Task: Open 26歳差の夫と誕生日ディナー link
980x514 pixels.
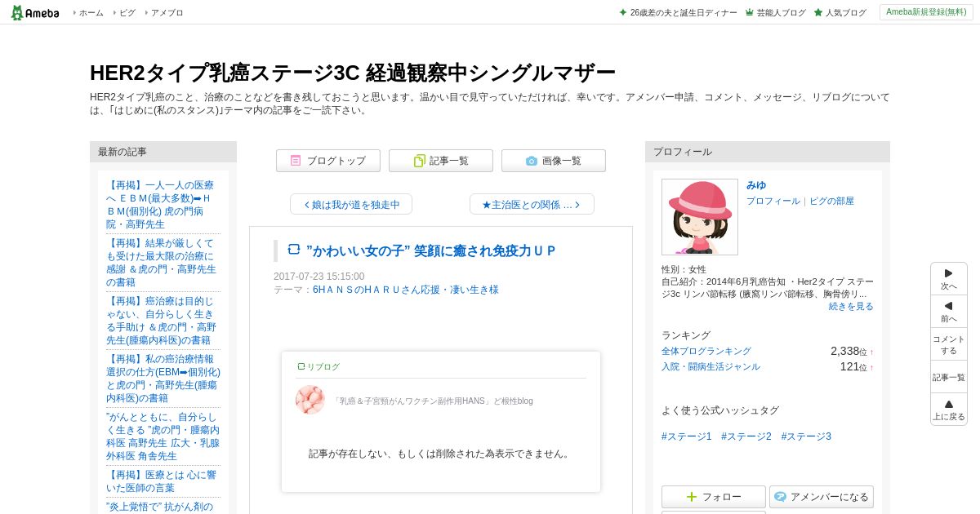Action: point(684,12)
